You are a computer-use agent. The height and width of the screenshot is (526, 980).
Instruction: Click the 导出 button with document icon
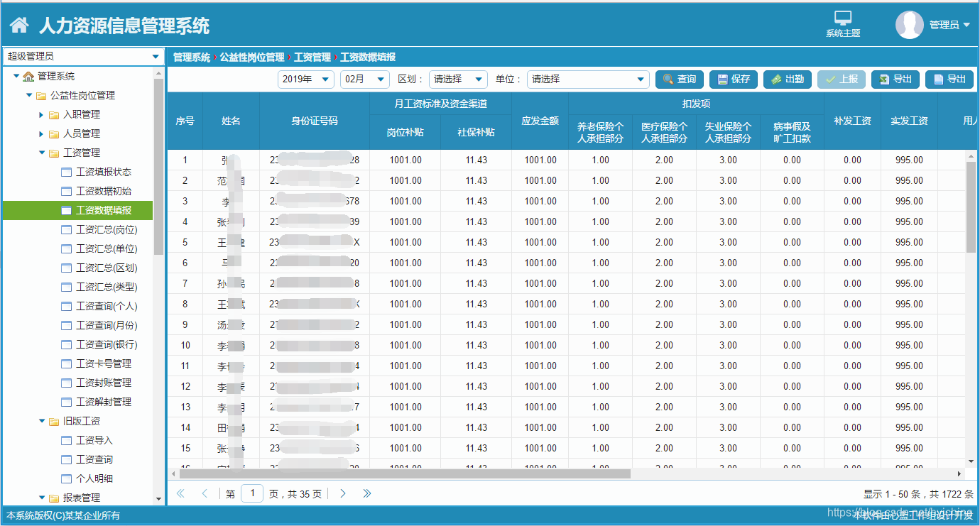(949, 79)
